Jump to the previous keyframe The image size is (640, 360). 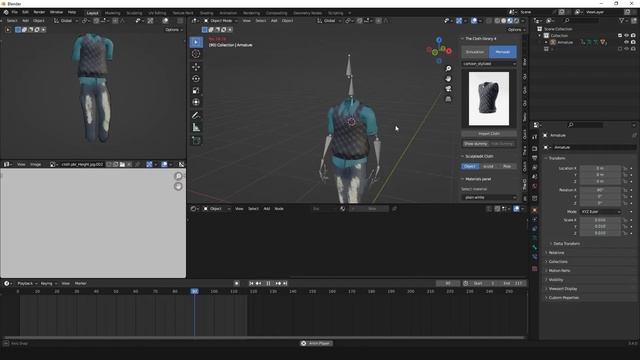tap(258, 283)
